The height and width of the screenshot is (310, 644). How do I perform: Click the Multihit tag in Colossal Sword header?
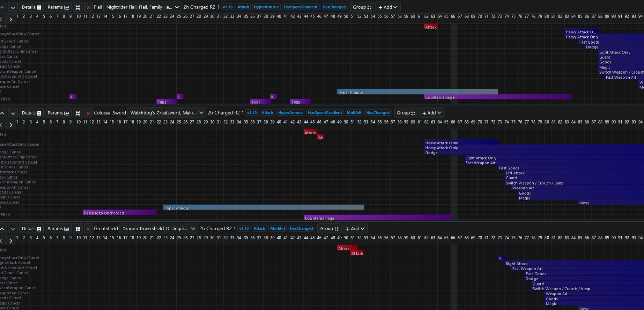[354, 113]
